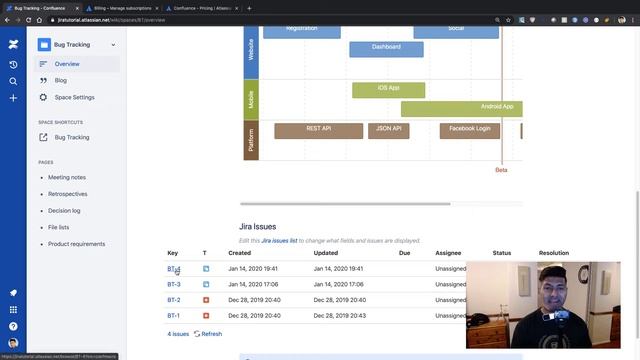640x360 pixels.
Task: Select the Android App roadmap bar
Action: [462, 109]
